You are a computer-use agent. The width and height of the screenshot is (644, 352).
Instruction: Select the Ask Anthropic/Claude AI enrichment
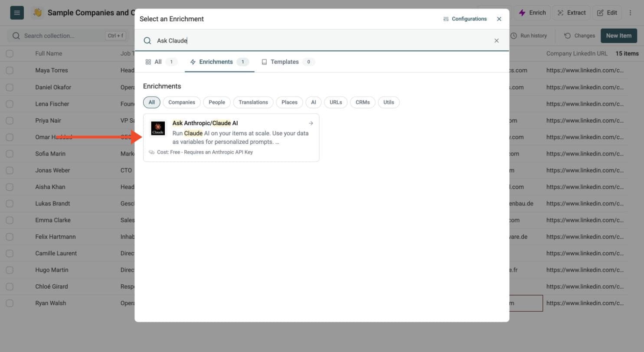(231, 137)
